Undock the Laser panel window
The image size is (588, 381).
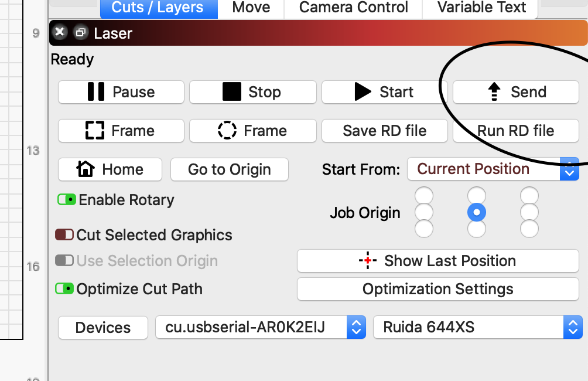coord(80,33)
